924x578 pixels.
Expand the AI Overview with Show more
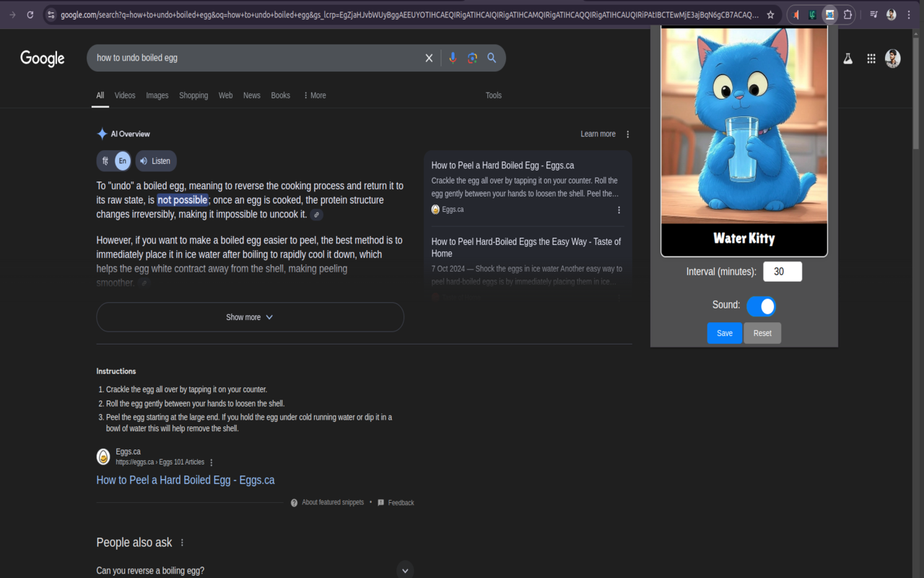point(250,316)
